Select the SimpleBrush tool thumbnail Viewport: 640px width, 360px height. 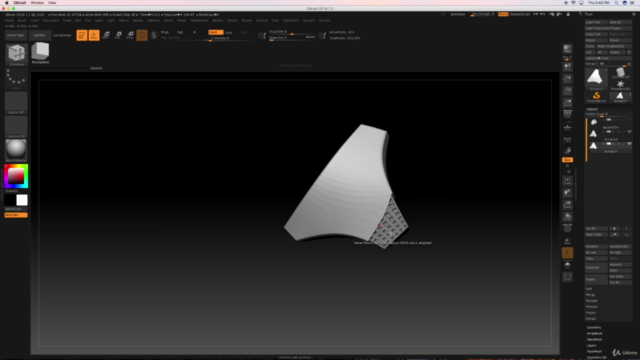click(596, 97)
